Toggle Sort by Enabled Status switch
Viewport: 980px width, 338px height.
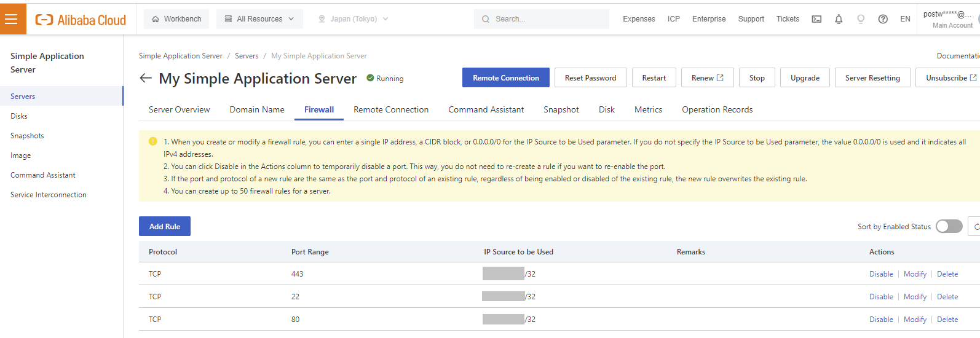click(949, 226)
